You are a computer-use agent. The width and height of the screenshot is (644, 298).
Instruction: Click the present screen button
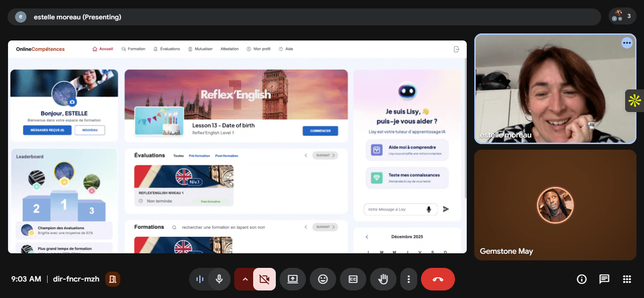[x=293, y=279]
